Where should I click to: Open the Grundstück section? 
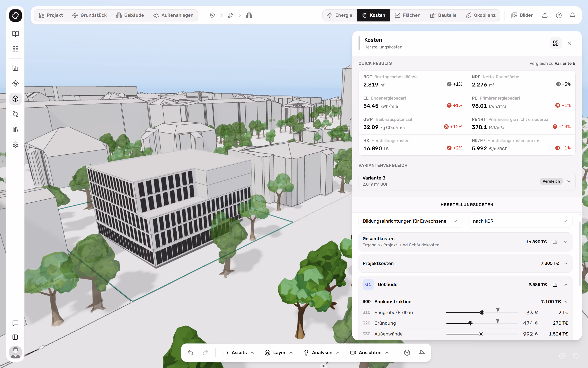[x=89, y=15]
